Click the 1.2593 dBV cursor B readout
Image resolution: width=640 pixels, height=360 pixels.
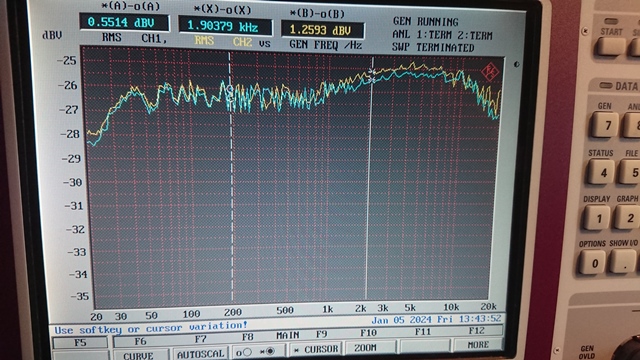pyautogui.click(x=322, y=30)
